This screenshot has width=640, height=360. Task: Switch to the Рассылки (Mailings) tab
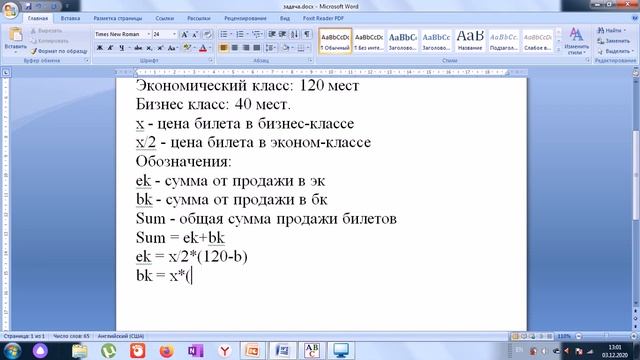(198, 18)
